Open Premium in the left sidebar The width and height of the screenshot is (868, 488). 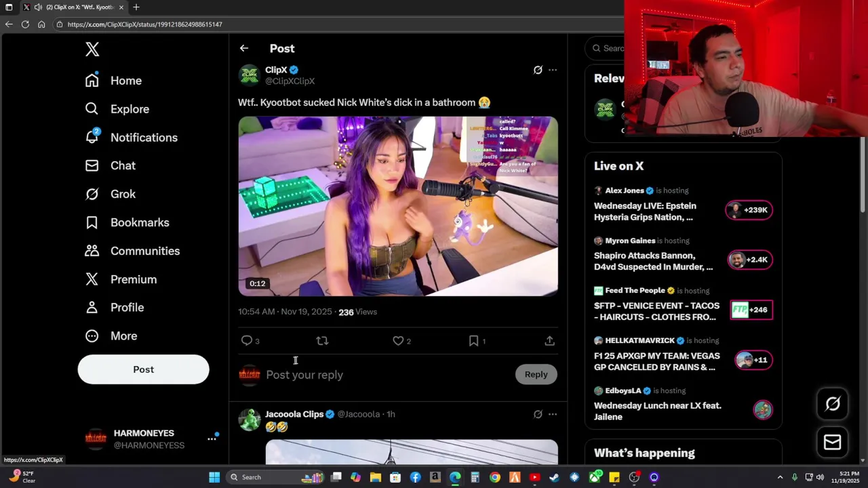tap(121, 279)
